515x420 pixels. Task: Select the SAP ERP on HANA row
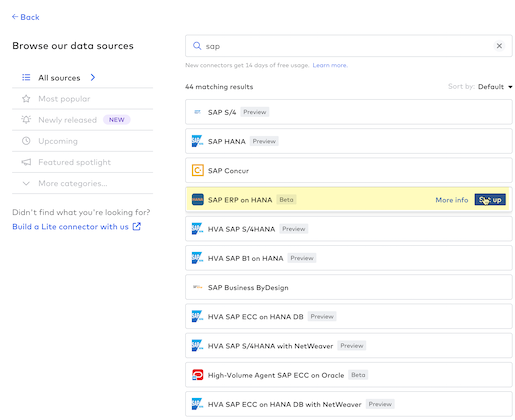[x=349, y=200]
